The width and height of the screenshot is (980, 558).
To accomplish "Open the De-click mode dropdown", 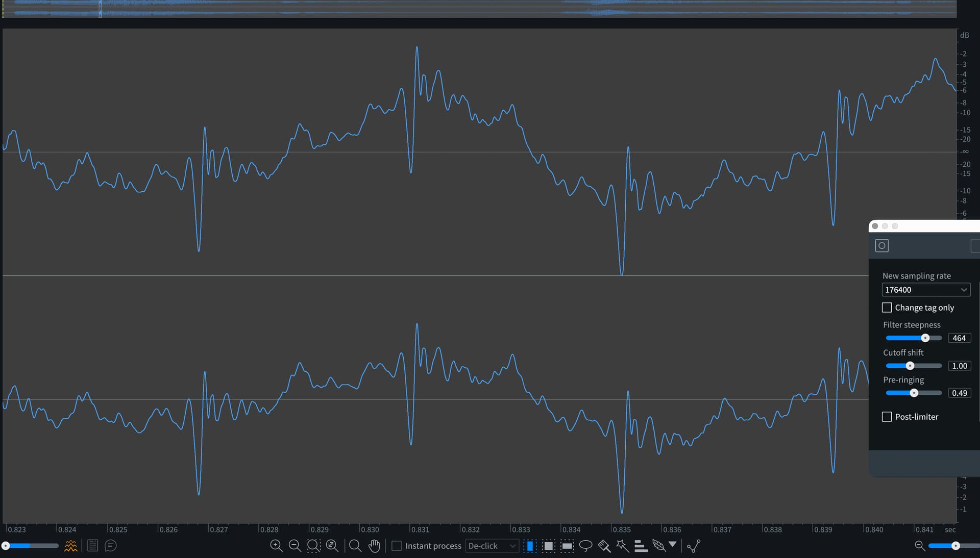I will pos(492,546).
